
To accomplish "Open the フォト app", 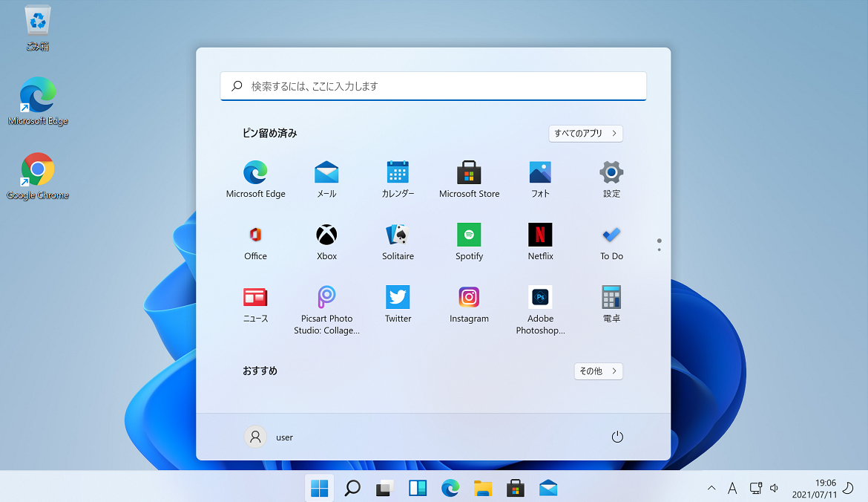I will coord(540,179).
